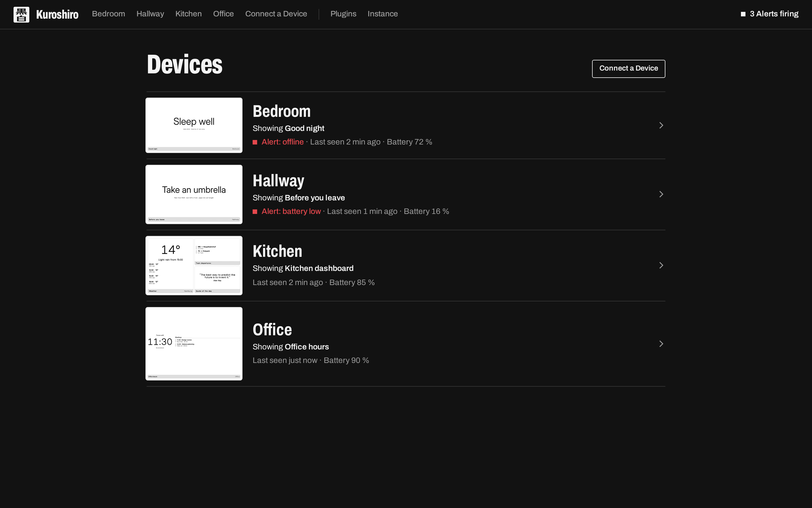This screenshot has width=812, height=508.
Task: Select Connect a Device in top navigation
Action: pyautogui.click(x=276, y=14)
